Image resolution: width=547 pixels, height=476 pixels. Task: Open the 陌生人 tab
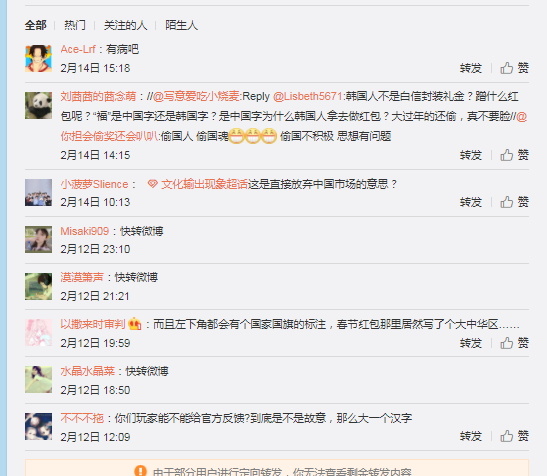click(x=181, y=25)
